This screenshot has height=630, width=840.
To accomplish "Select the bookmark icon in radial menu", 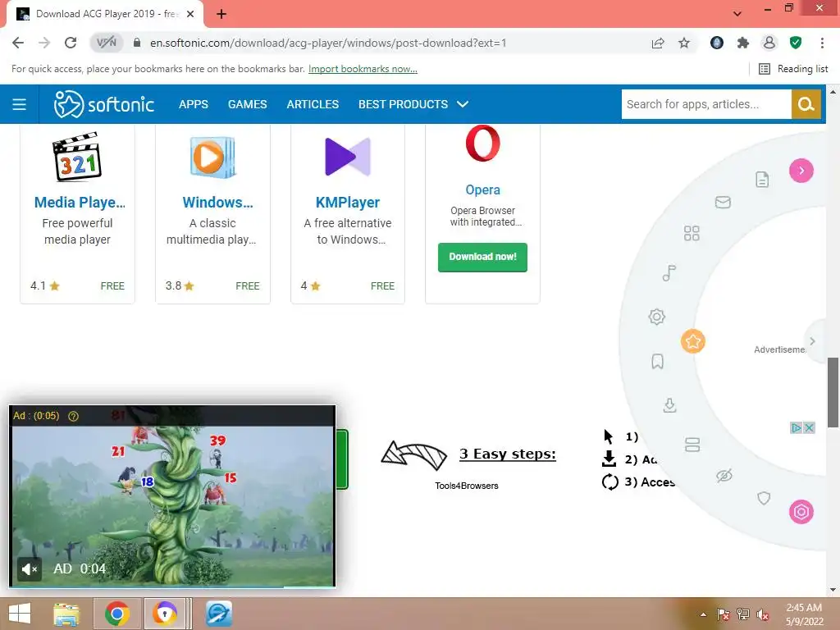I will tap(657, 361).
